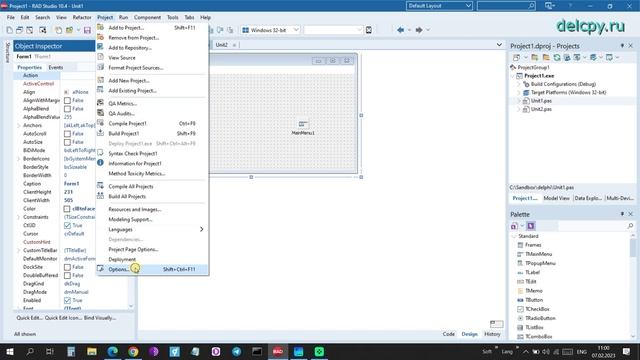Click the Bind Visually... link
This screenshot has width=640, height=360.
(100, 318)
